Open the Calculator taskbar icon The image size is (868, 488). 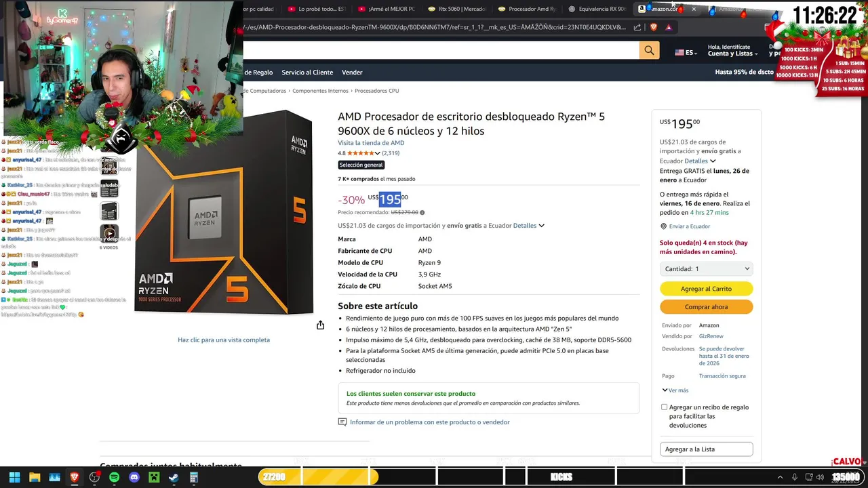(x=194, y=477)
